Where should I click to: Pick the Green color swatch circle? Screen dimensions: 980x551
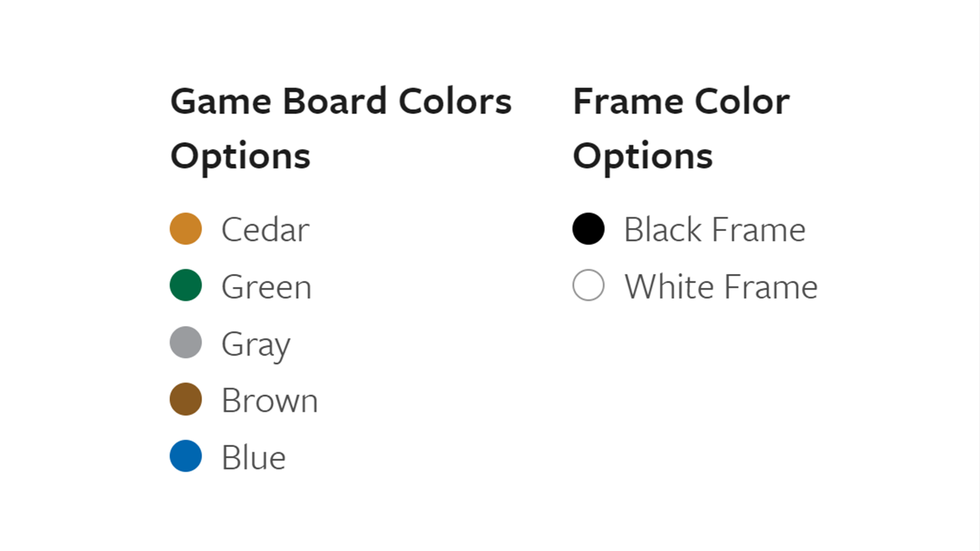186,285
